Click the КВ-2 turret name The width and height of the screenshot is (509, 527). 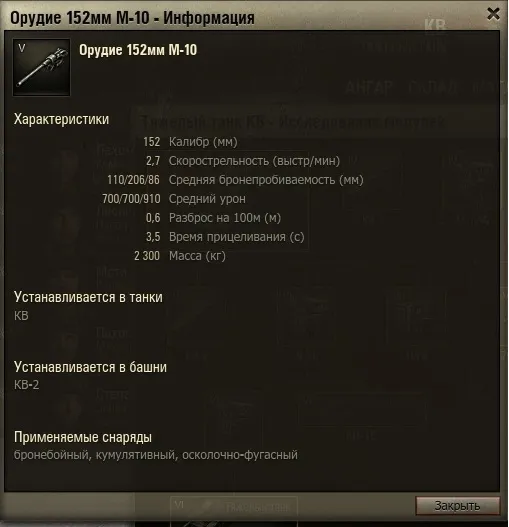(27, 384)
